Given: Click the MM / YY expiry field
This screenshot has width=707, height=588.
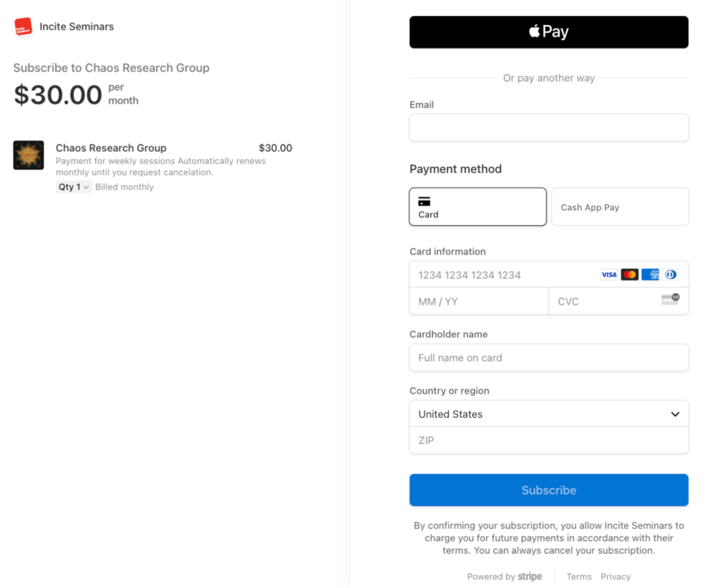Looking at the screenshot, I should coord(478,301).
